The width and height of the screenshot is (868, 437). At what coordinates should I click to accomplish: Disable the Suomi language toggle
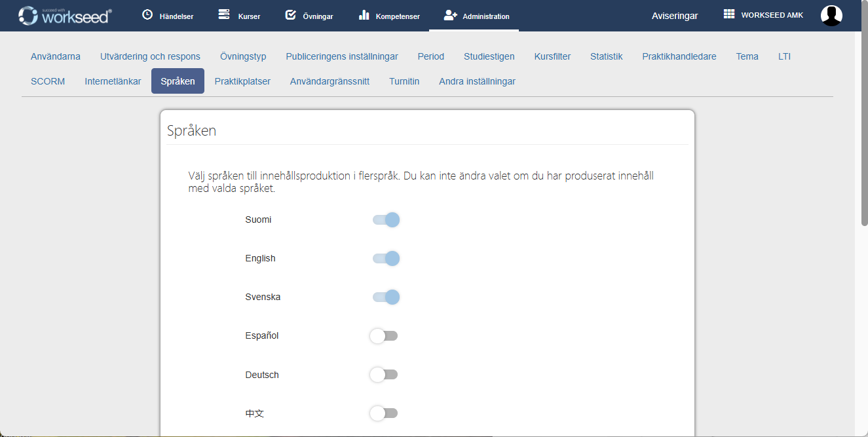(386, 220)
